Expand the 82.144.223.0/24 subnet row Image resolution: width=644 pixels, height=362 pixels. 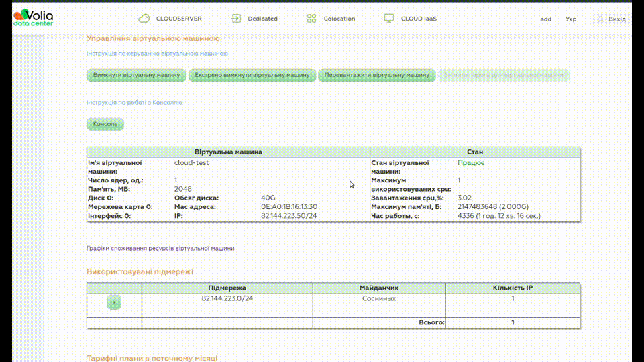114,302
